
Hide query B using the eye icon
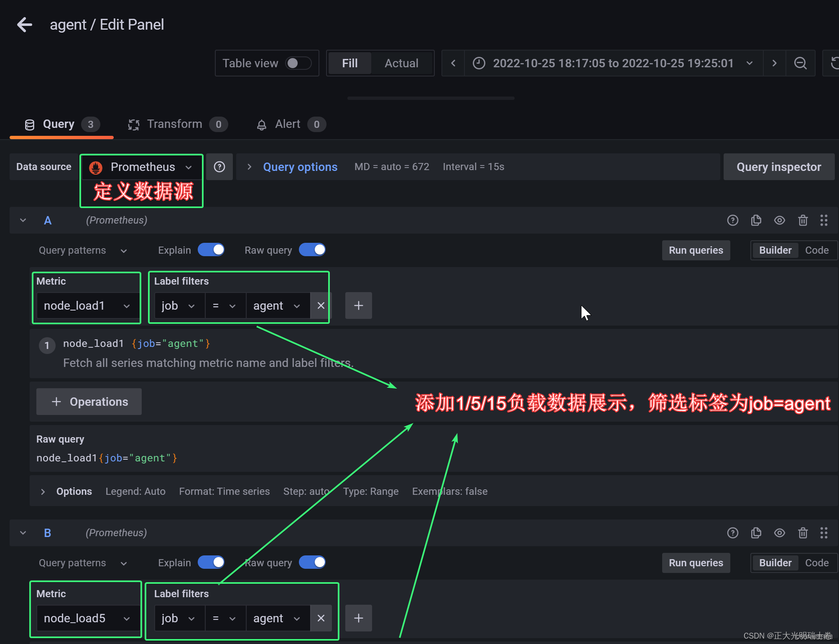click(779, 533)
